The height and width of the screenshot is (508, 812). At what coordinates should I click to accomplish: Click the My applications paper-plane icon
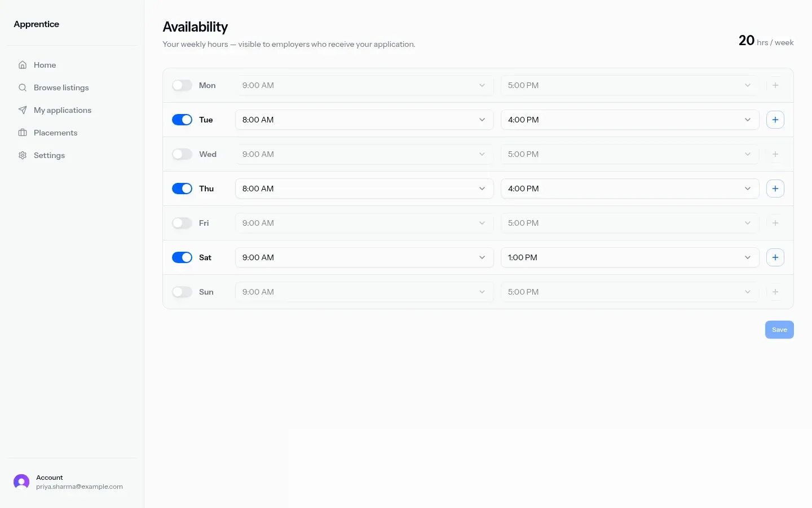click(x=23, y=110)
